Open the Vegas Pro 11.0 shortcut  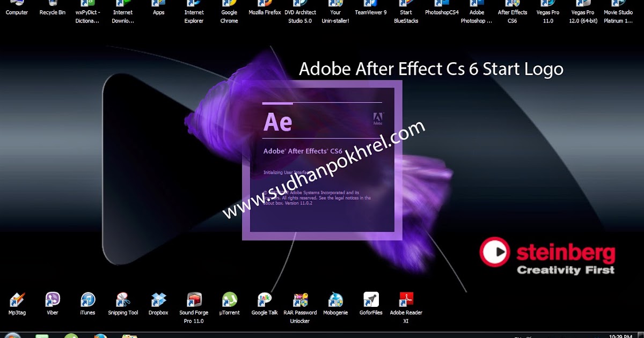coord(548,12)
